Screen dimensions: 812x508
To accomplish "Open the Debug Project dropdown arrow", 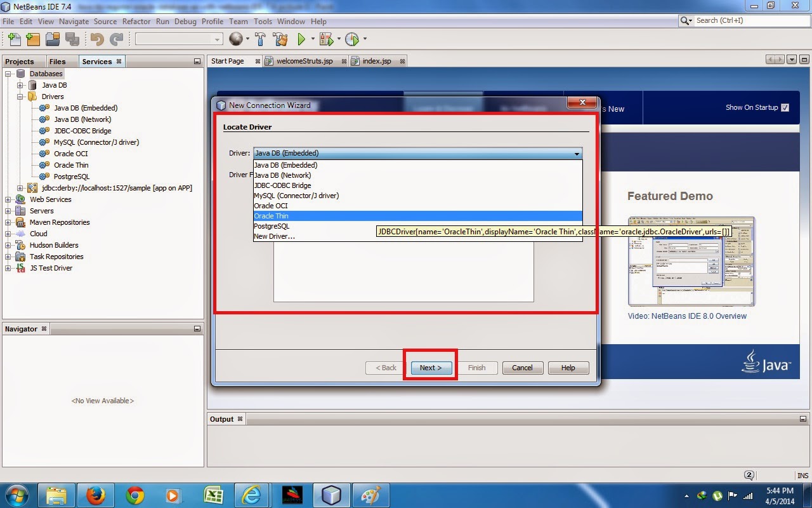I will [x=338, y=39].
